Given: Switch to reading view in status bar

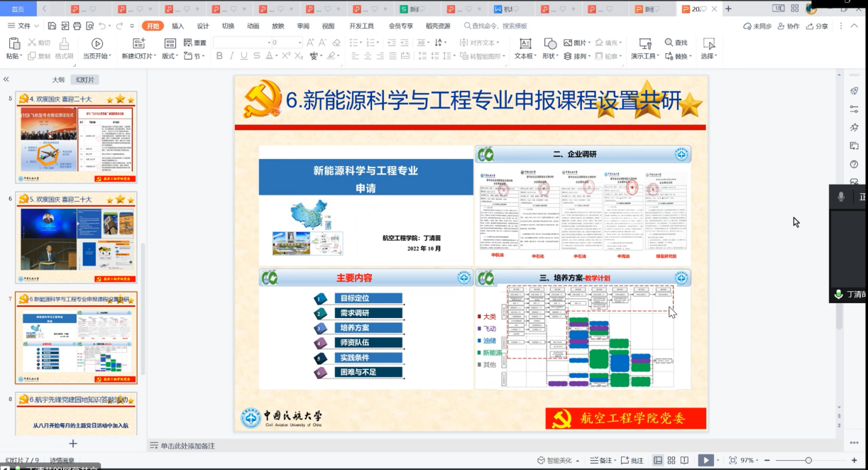Looking at the screenshot, I should (685, 460).
